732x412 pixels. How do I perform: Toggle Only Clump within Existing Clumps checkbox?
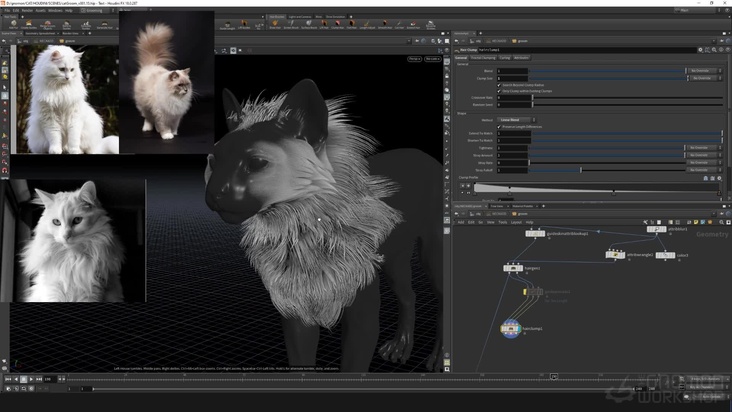point(499,91)
